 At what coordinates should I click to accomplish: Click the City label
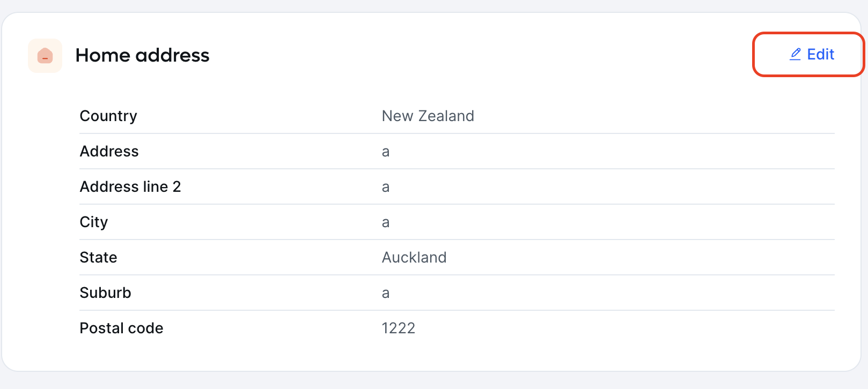click(94, 222)
